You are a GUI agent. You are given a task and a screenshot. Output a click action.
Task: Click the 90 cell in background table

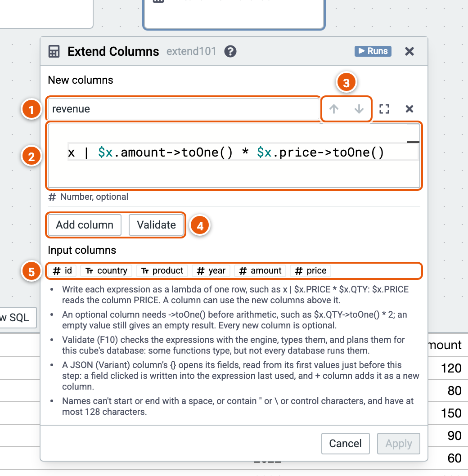pyautogui.click(x=454, y=436)
